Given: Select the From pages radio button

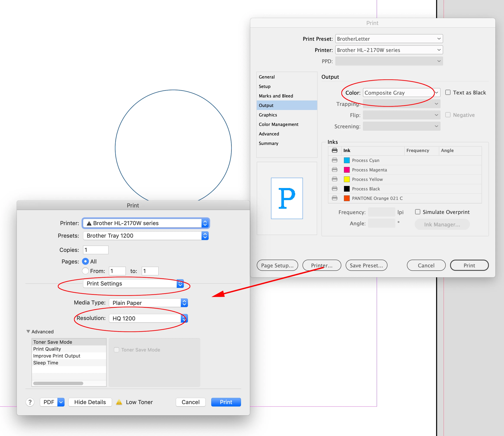Looking at the screenshot, I should tap(85, 271).
